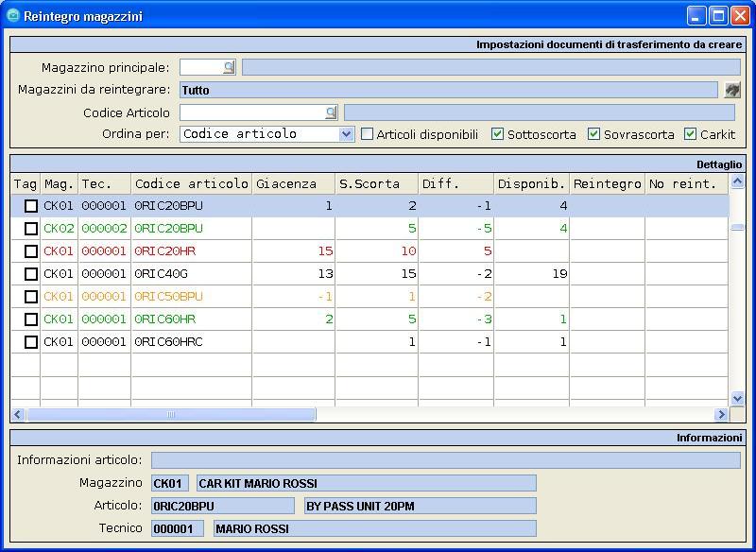Viewport: 756px width, 552px height.
Task: Click the Codice Articolo search icon
Action: pyautogui.click(x=331, y=112)
